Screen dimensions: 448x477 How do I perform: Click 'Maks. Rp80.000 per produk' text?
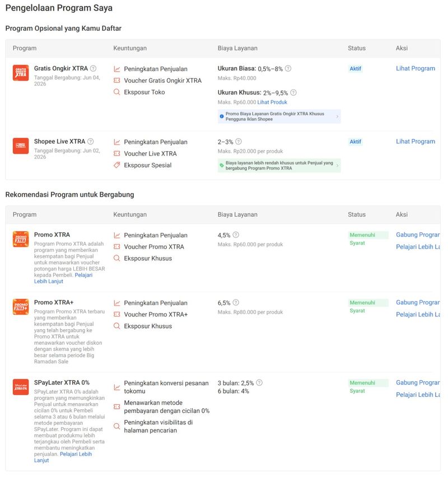[x=250, y=312]
